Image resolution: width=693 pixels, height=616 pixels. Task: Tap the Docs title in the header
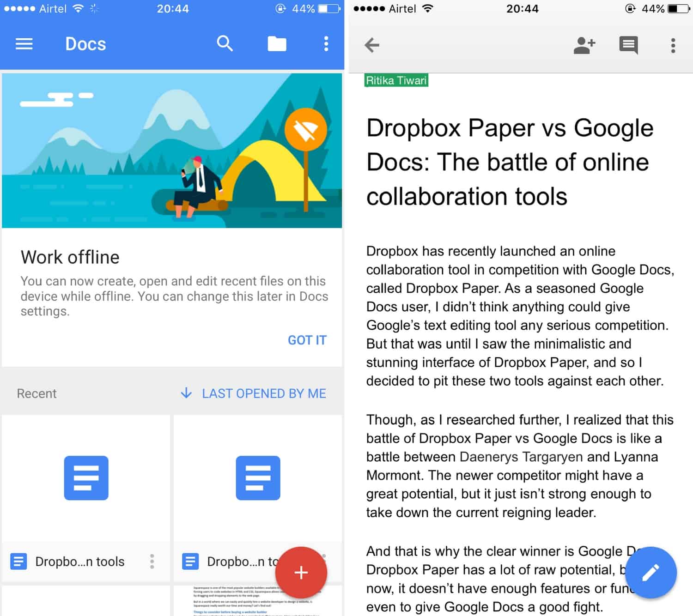(85, 44)
